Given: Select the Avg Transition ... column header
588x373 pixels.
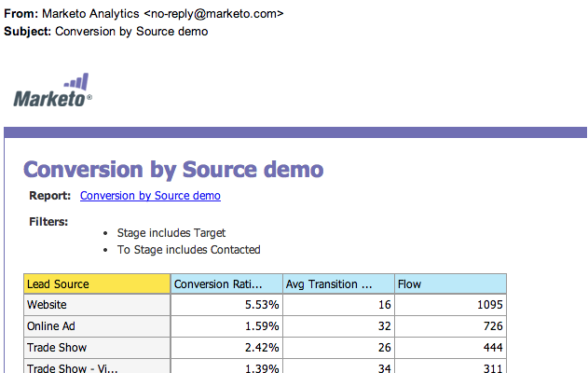Looking at the screenshot, I should [338, 283].
